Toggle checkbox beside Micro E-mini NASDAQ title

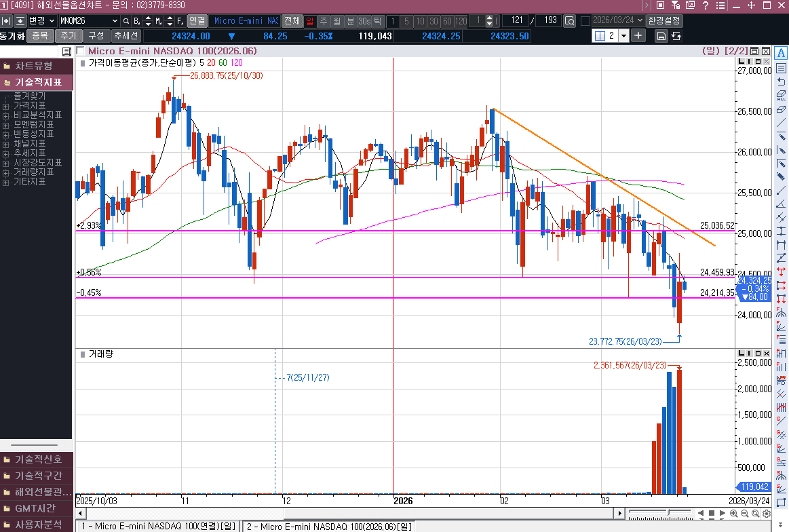pyautogui.click(x=81, y=51)
